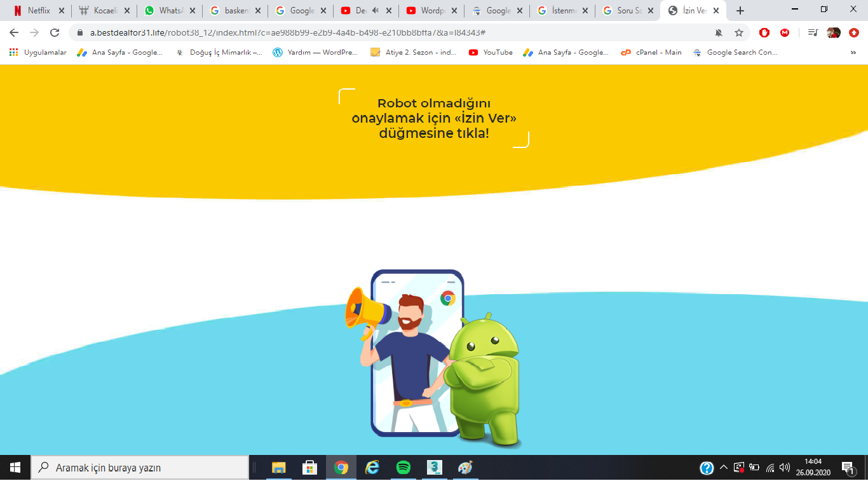Viewport: 868px width, 488px height.
Task: Open Microsoft Store from the taskbar
Action: pos(310,468)
